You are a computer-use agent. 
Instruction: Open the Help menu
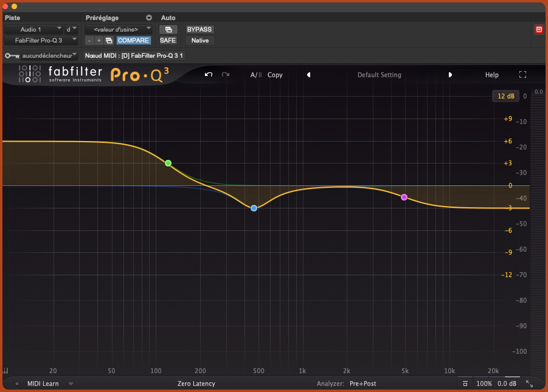pyautogui.click(x=491, y=75)
